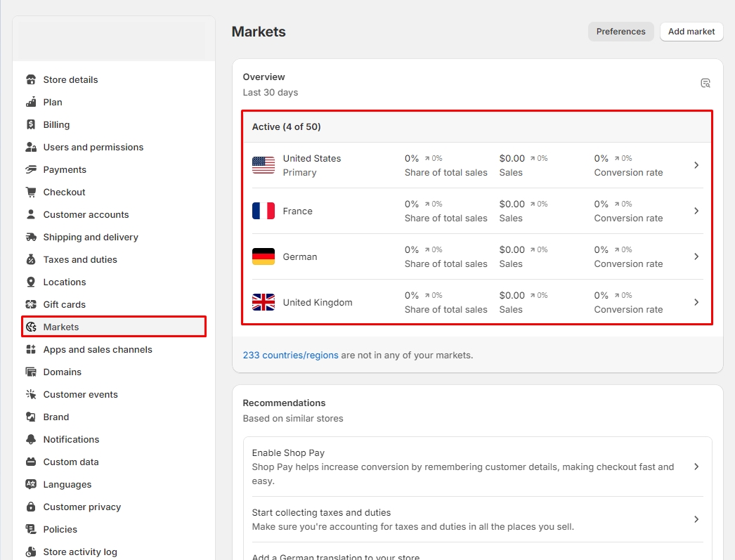
Task: Expand the Enable Shop Pay recommendation chevron
Action: (x=696, y=467)
